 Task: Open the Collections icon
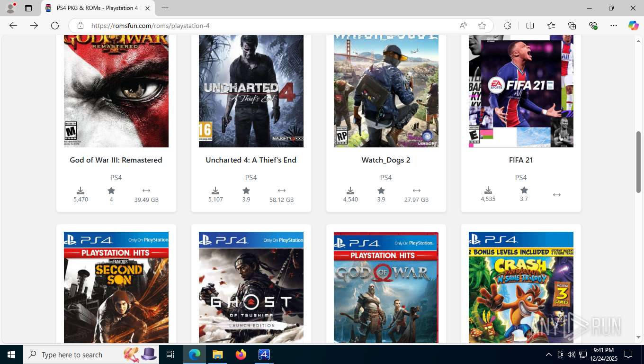[x=572, y=26]
